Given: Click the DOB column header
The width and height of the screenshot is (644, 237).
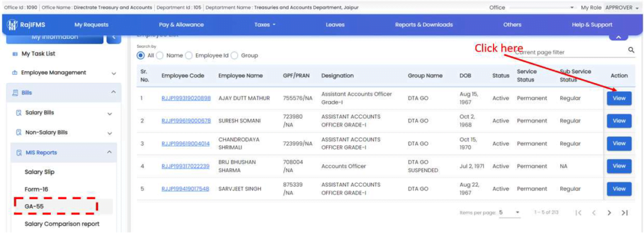Looking at the screenshot, I should tap(465, 75).
